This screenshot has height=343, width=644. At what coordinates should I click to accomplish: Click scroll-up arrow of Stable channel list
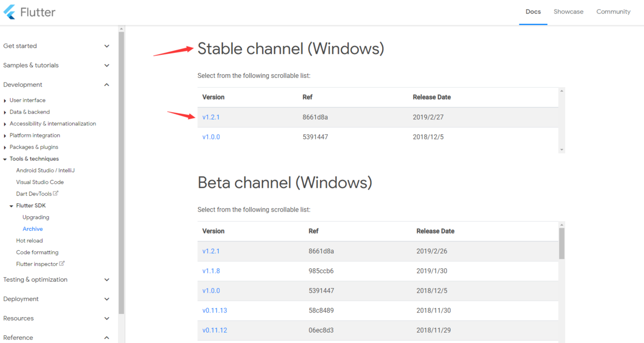point(561,91)
